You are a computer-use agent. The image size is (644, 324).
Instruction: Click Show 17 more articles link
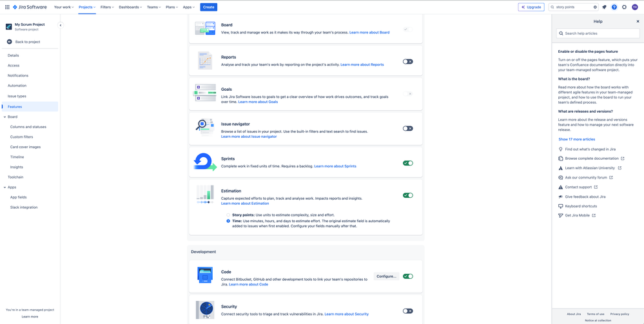pyautogui.click(x=577, y=139)
